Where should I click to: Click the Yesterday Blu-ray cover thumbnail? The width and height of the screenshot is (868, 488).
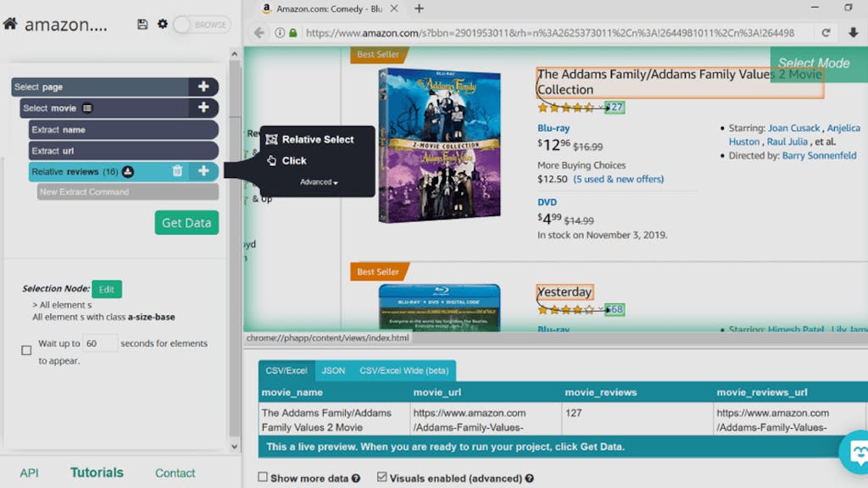[x=440, y=308]
